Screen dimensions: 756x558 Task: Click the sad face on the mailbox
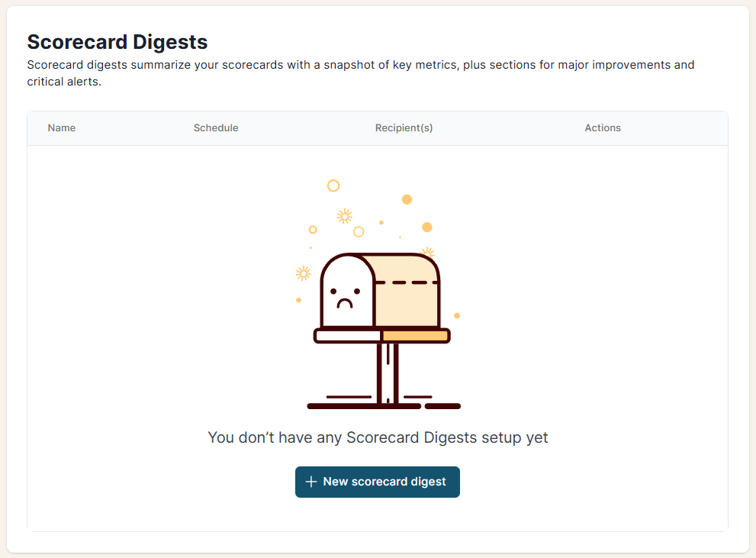point(346,297)
